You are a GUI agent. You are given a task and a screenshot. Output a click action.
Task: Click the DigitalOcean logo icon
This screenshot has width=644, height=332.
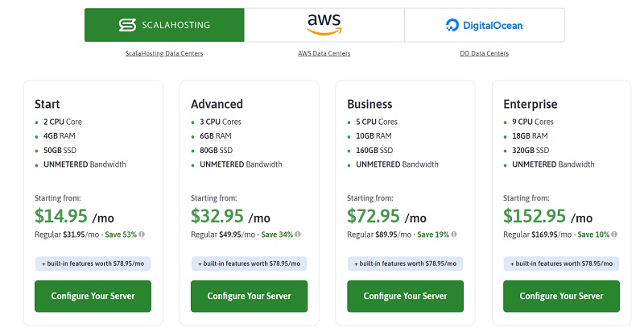click(x=452, y=26)
